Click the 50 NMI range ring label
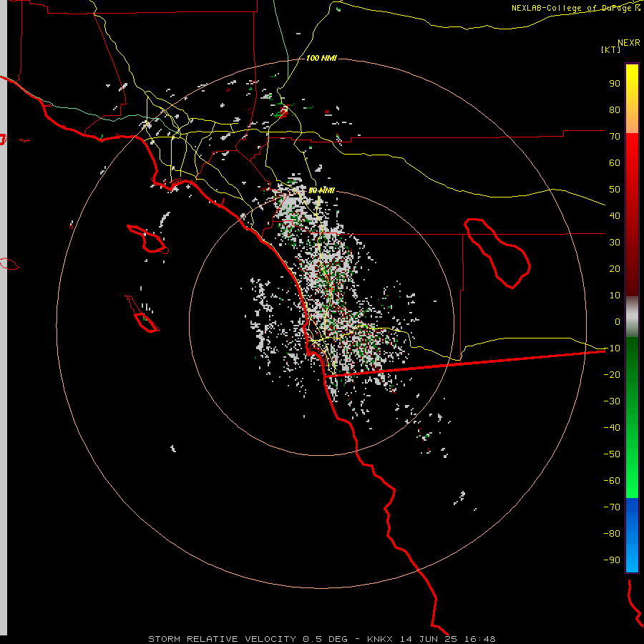 pos(321,190)
